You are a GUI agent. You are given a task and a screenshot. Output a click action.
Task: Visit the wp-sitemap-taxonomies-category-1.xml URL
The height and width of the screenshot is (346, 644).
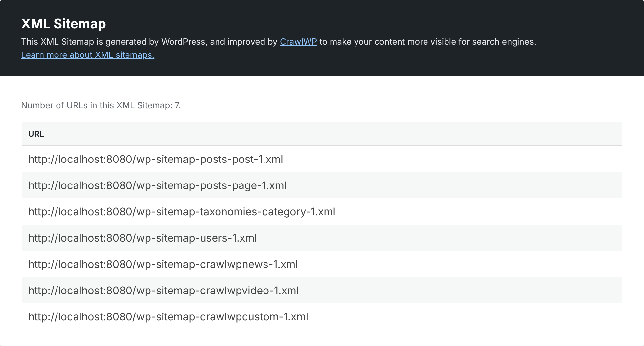point(182,212)
